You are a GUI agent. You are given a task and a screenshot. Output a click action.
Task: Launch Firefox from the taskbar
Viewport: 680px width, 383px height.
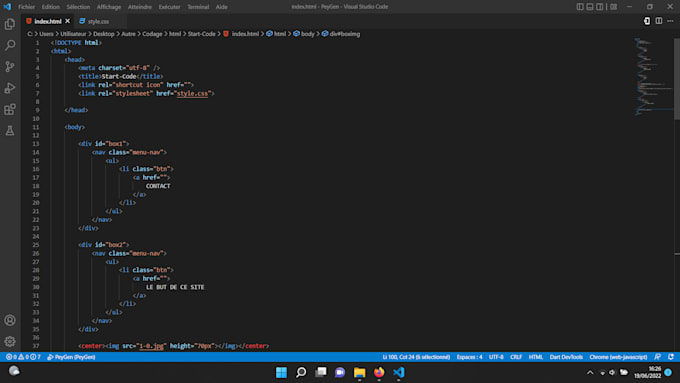tap(379, 372)
